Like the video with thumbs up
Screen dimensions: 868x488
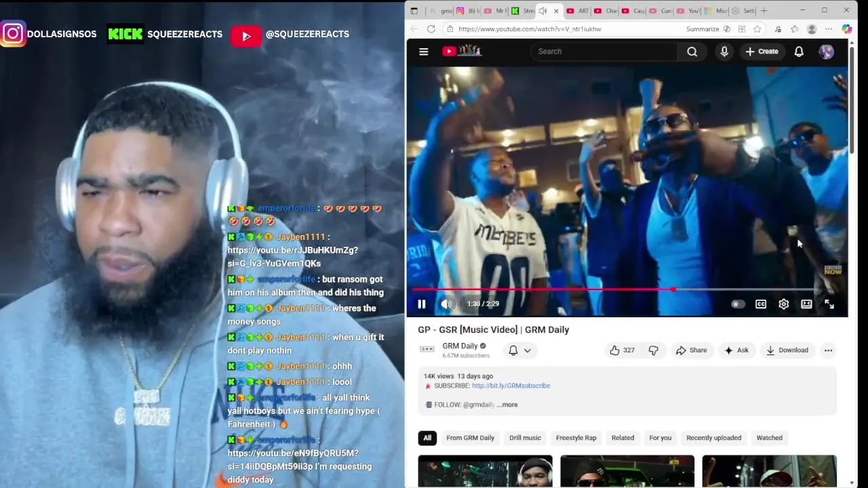pos(622,350)
